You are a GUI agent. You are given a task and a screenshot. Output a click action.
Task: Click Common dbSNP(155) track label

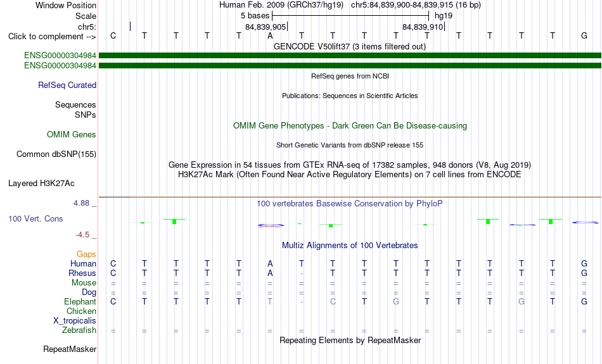click(x=56, y=154)
